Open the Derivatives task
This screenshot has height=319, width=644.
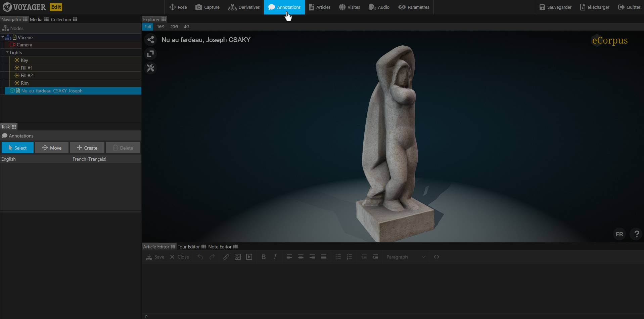244,7
